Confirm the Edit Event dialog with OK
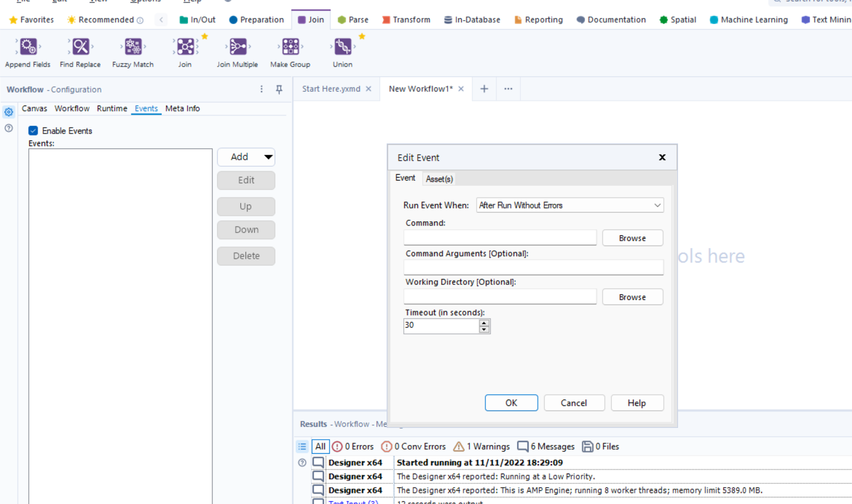 pos(511,403)
